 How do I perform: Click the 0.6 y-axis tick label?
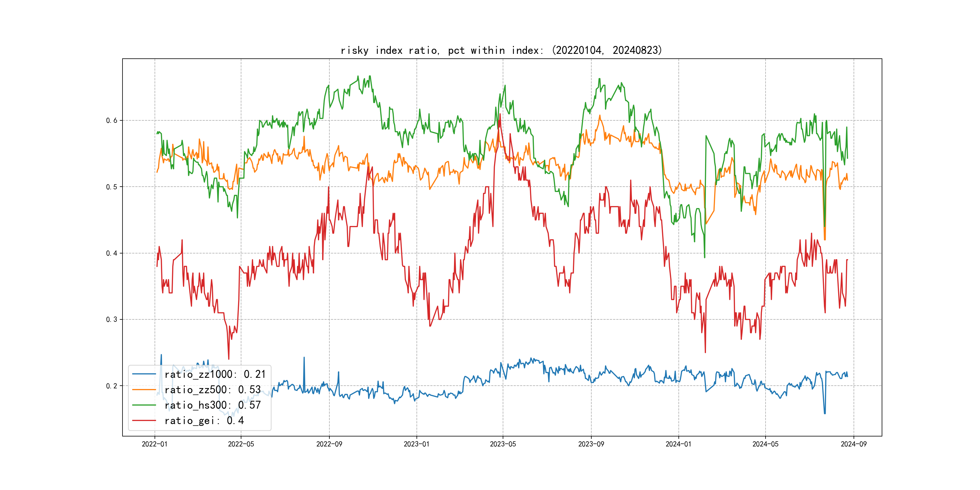[x=112, y=121]
